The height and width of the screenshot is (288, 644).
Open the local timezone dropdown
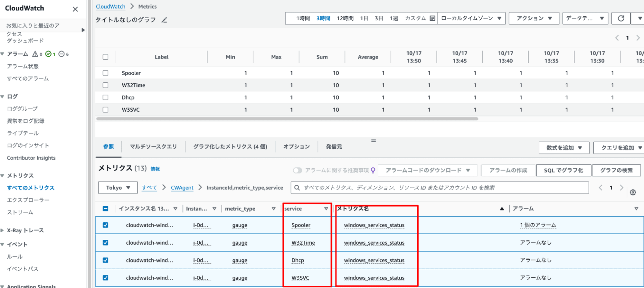coord(471,18)
